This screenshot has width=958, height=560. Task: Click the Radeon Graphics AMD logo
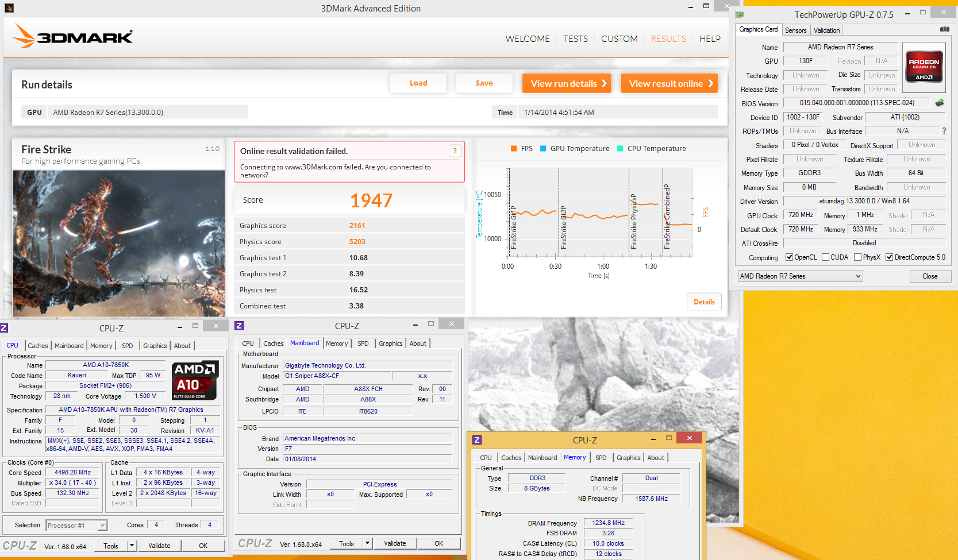(x=924, y=68)
